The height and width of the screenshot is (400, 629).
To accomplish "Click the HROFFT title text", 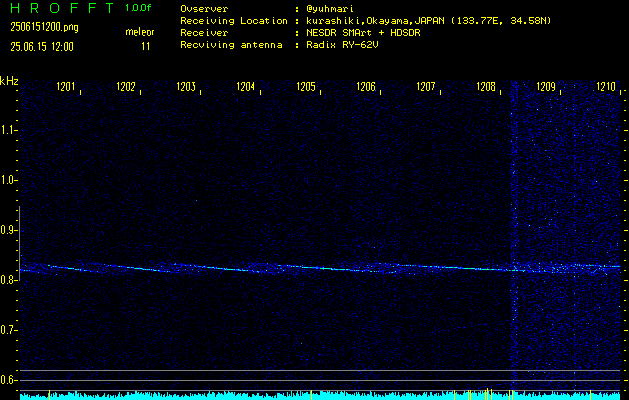I will click(x=62, y=8).
